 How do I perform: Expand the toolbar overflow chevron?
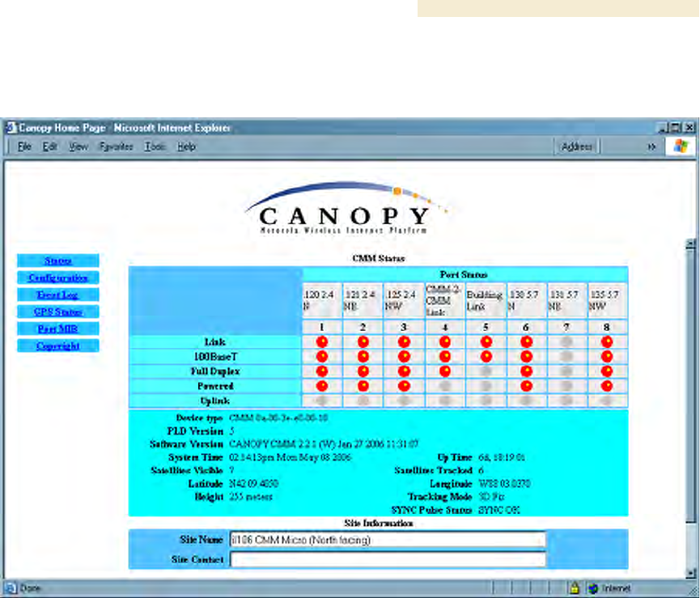coord(651,146)
